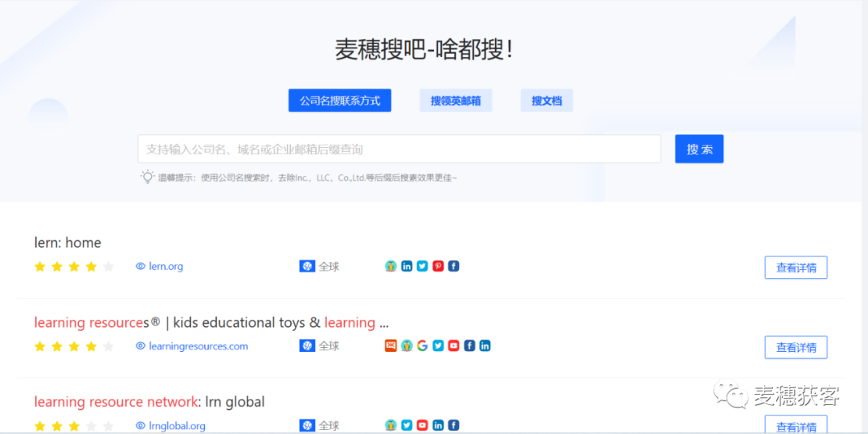868x434 pixels.
Task: Open 查看详情 for lern: home
Action: click(796, 268)
